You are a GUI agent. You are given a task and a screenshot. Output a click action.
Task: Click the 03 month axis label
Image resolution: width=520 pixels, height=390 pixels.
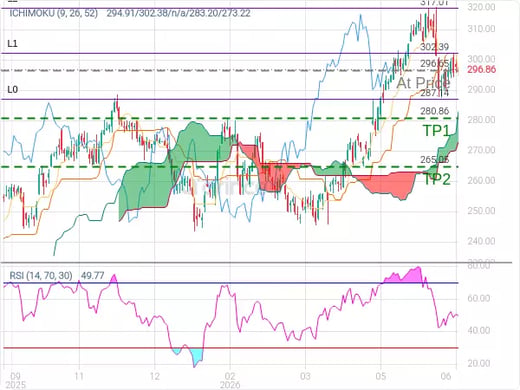tap(305, 376)
